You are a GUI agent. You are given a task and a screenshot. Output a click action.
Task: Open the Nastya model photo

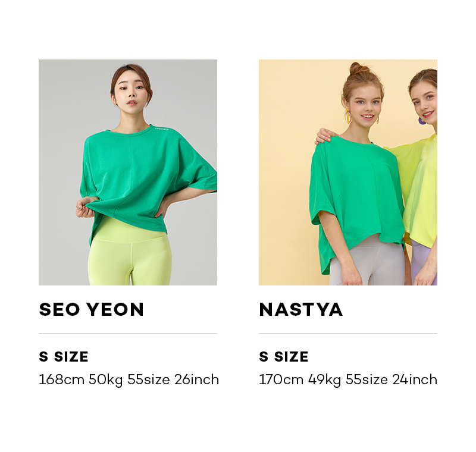pos(348,172)
